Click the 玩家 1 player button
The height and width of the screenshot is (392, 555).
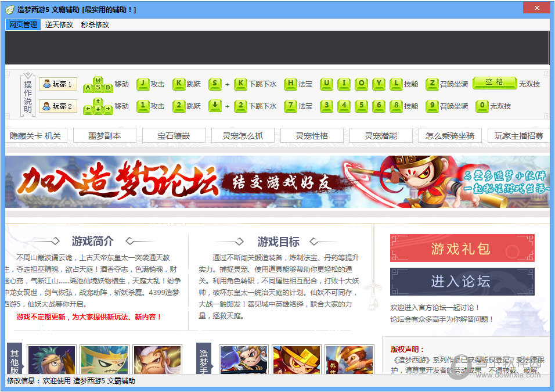57,84
